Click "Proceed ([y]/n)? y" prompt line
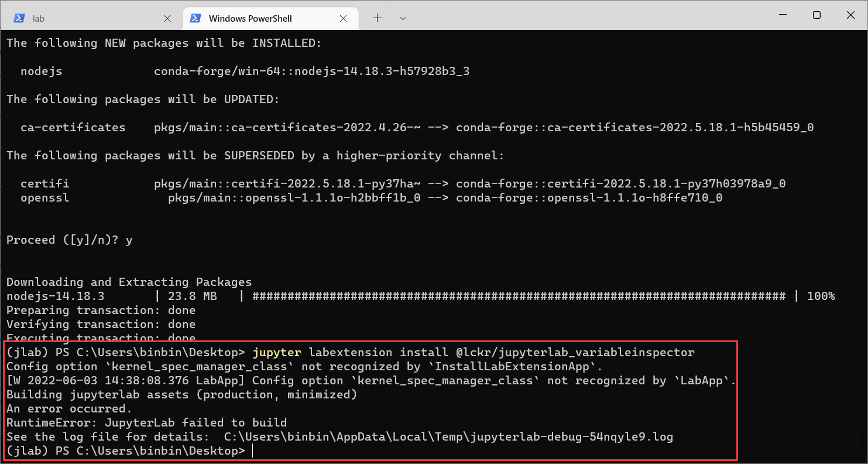Image resolution: width=868 pixels, height=464 pixels. 69,240
